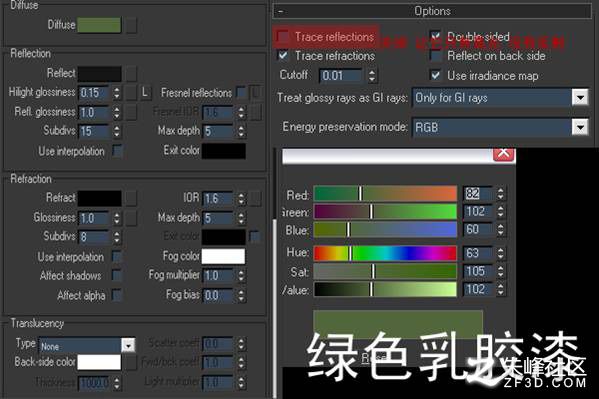Image resolution: width=599 pixels, height=399 pixels.
Task: Enable Reflection Use interpolation checkbox
Action: (118, 151)
